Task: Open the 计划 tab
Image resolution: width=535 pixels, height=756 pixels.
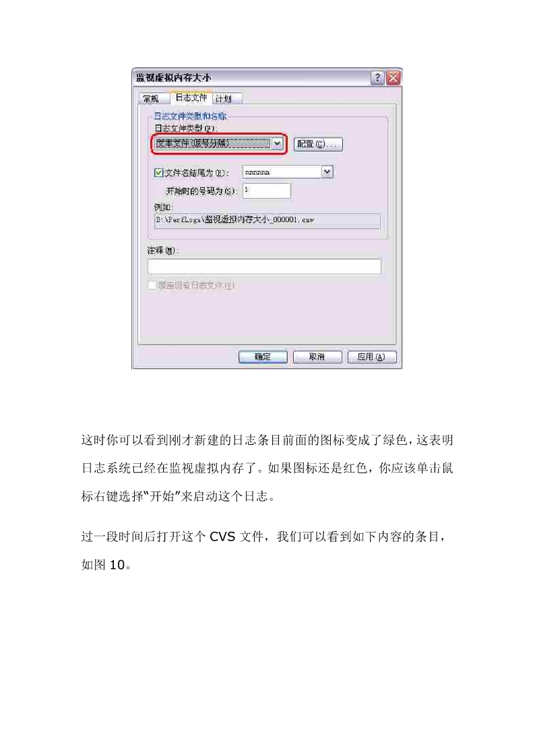Action: 225,99
